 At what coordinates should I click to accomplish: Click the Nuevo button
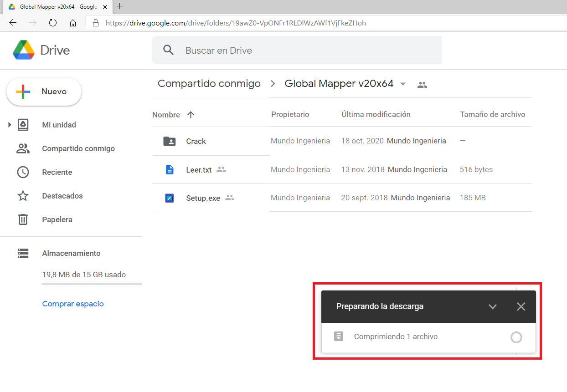pyautogui.click(x=44, y=92)
